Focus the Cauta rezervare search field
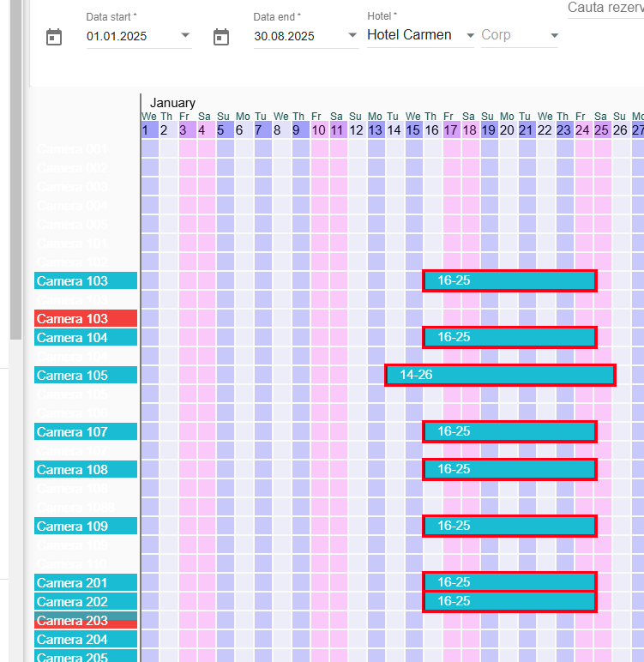 coord(605,9)
